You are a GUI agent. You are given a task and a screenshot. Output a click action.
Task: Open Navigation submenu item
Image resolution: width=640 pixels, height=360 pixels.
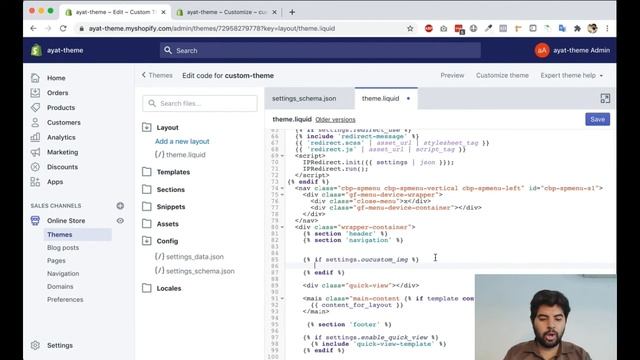click(63, 273)
